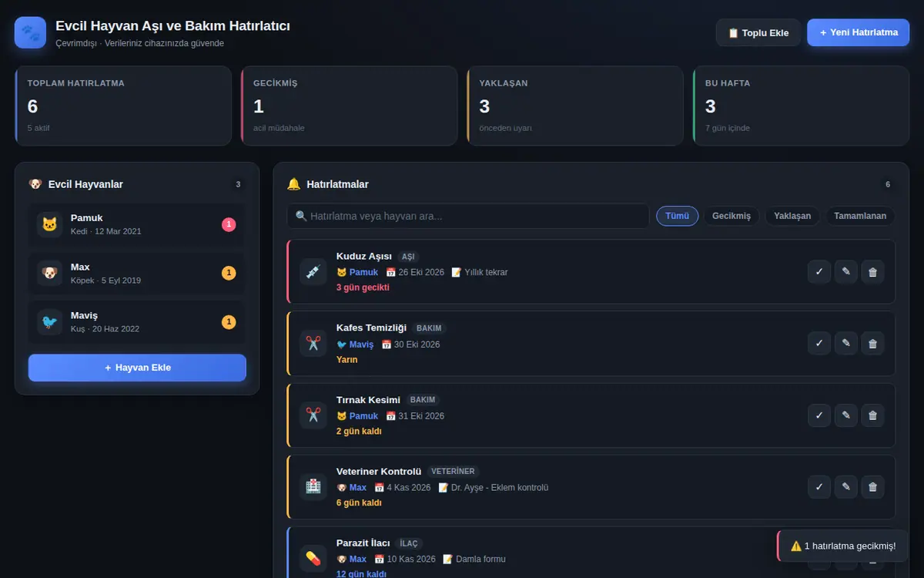Click the pill icon of Parazit İlacı

(313, 558)
